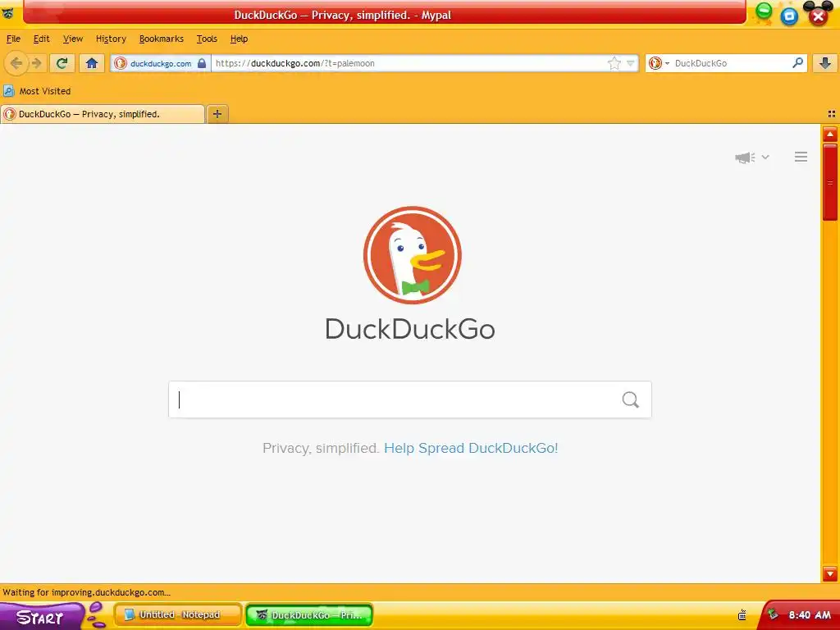Image resolution: width=840 pixels, height=630 pixels.
Task: Click the address bar URL field
Action: point(410,63)
